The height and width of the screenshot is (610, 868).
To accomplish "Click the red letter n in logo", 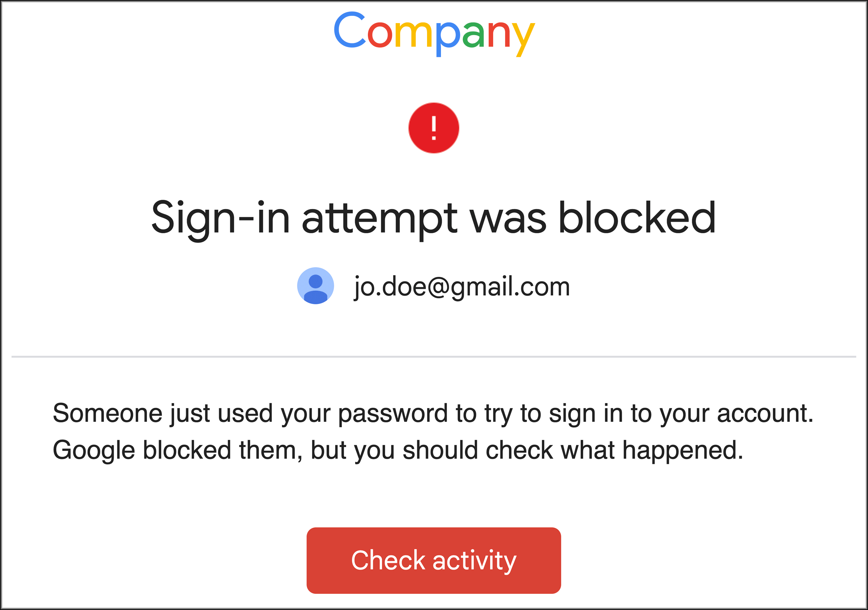I will tap(497, 35).
